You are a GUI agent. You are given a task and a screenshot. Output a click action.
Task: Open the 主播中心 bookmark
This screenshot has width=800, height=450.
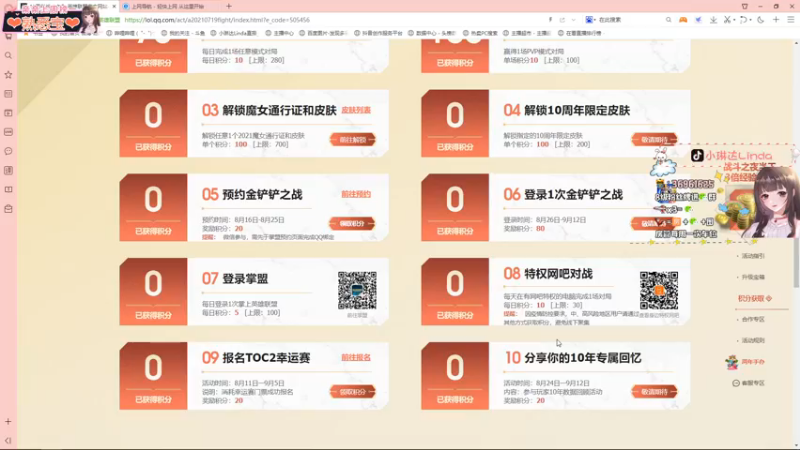coord(279,33)
